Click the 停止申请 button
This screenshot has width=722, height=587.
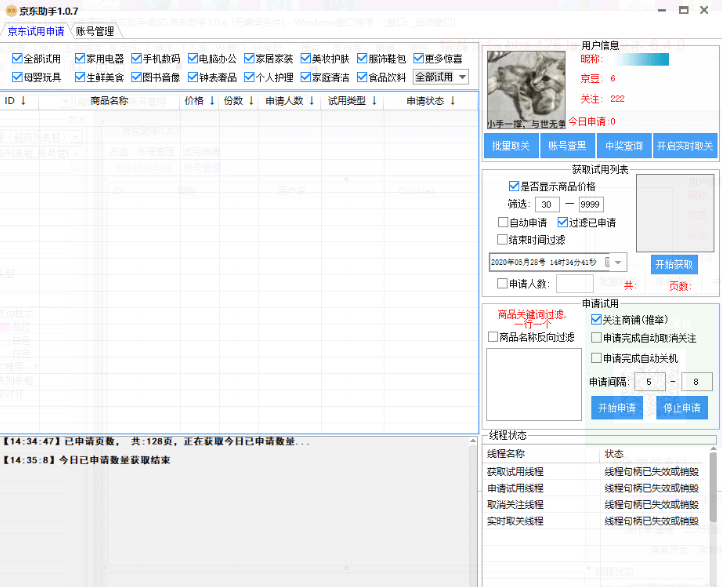(x=682, y=407)
